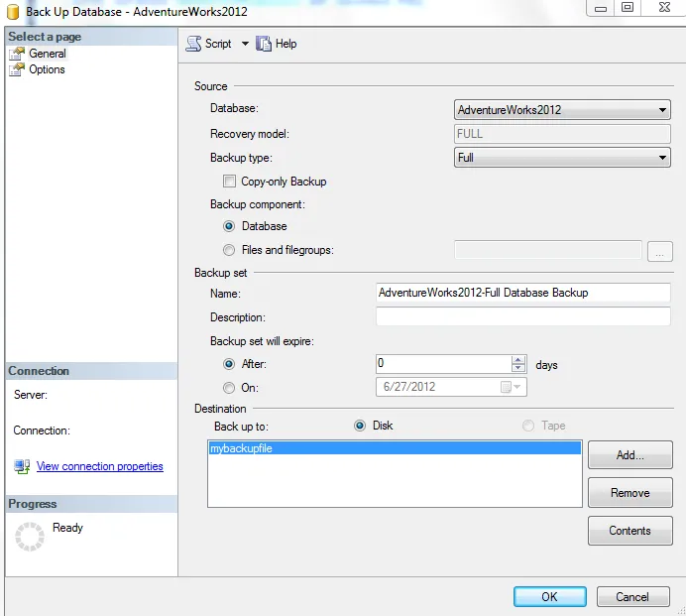686x616 pixels.
Task: Select mybackupfile in destination list
Action: click(395, 448)
